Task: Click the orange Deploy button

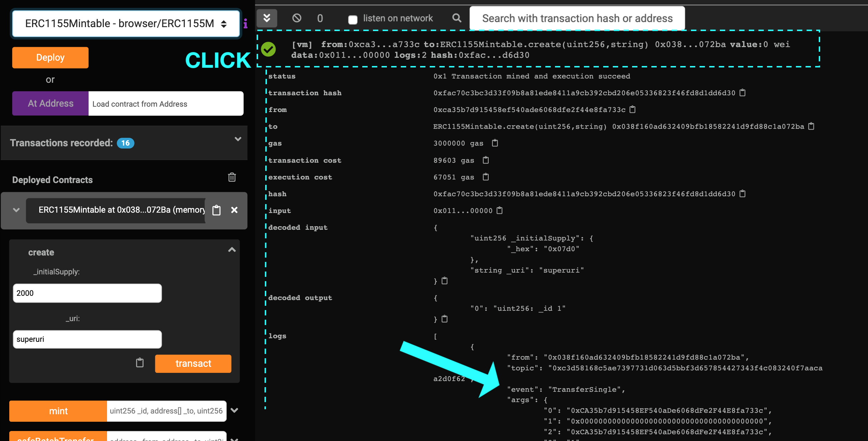Action: click(x=50, y=57)
